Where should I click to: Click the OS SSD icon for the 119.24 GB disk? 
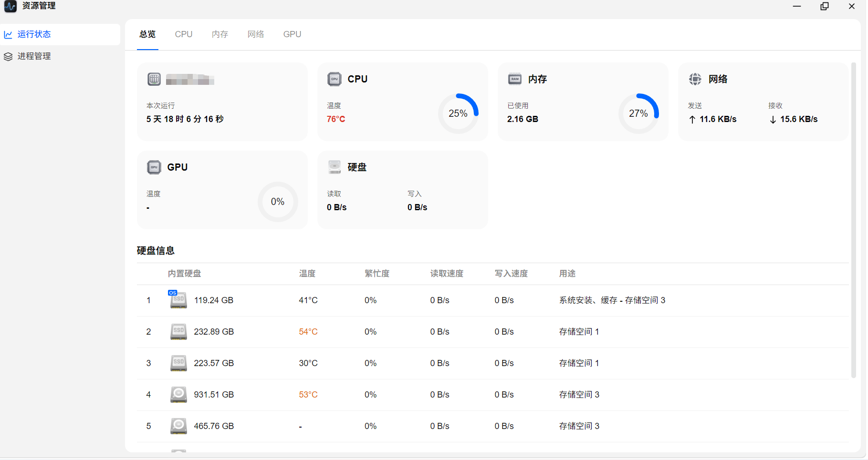click(x=178, y=300)
